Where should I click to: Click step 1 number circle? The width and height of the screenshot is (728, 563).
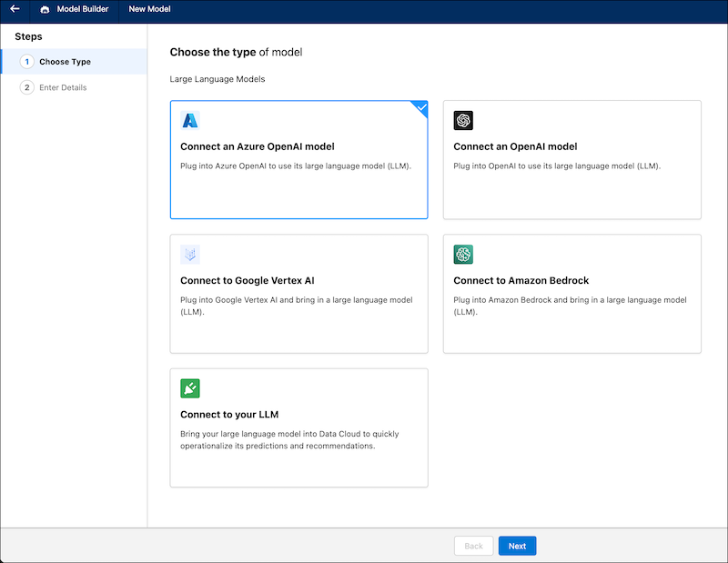27,62
